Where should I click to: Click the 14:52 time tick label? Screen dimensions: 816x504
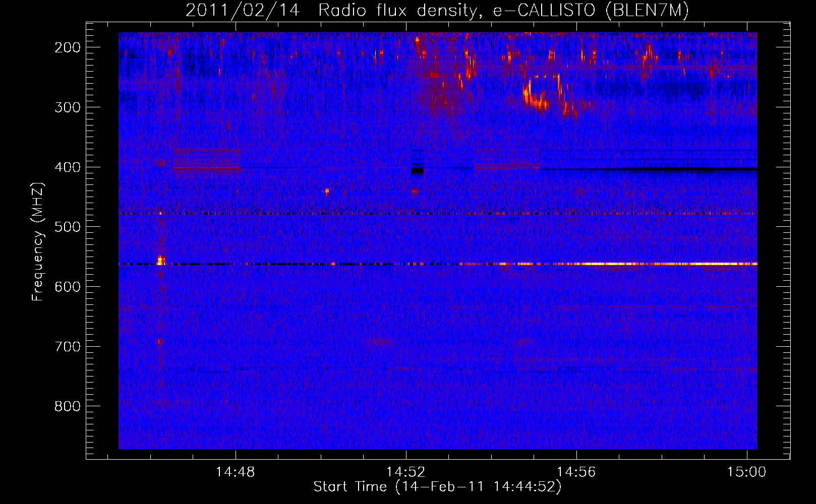[406, 472]
